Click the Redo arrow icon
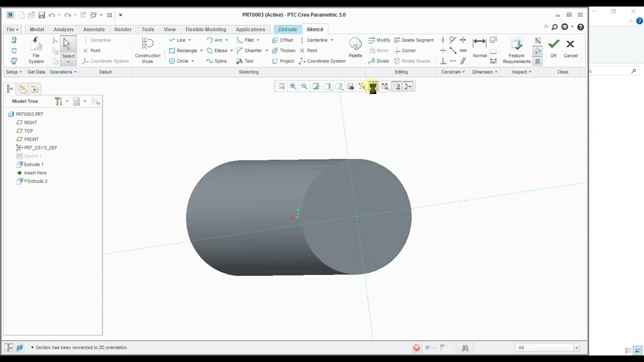 pyautogui.click(x=67, y=15)
